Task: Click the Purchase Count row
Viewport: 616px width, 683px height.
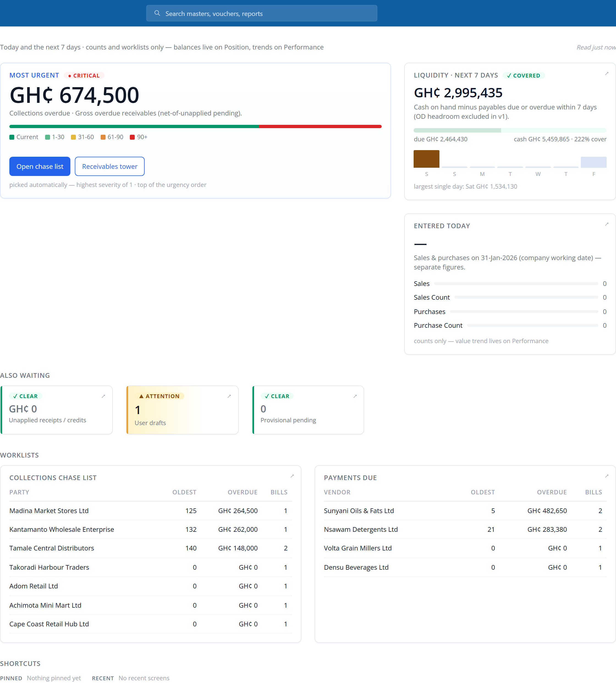Action: [x=510, y=325]
